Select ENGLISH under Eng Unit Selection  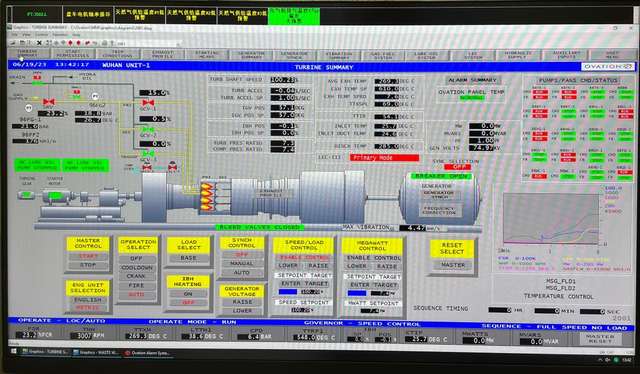[88, 300]
